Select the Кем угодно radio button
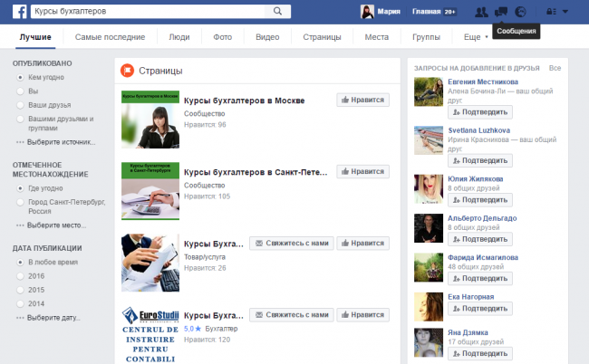589x364 pixels. tap(21, 78)
